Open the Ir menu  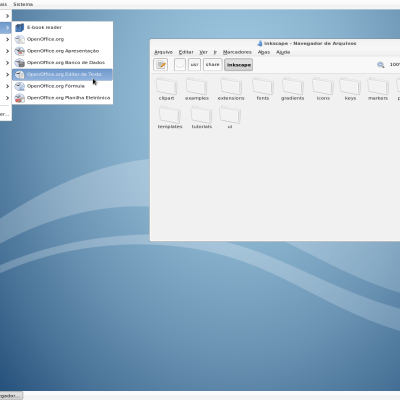pyautogui.click(x=215, y=52)
